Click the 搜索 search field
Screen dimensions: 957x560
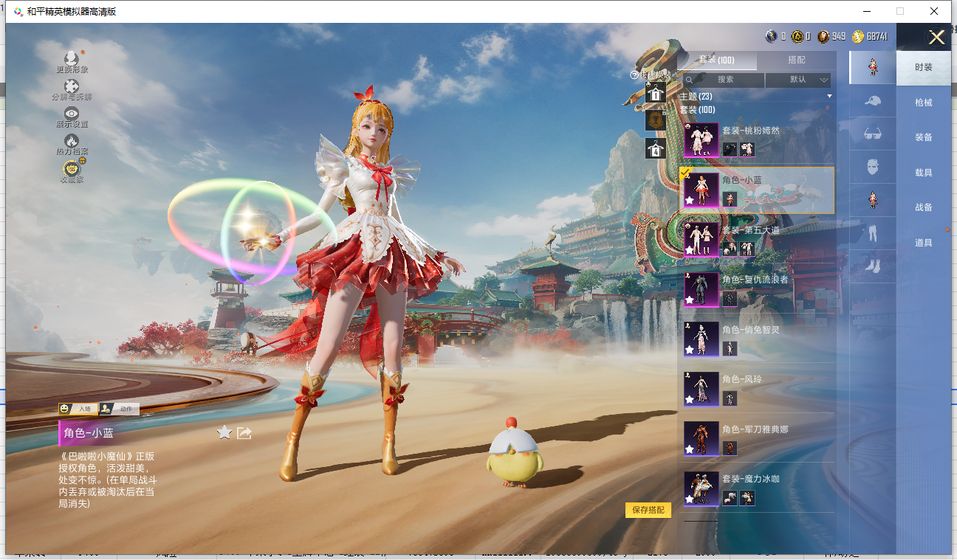tap(724, 80)
